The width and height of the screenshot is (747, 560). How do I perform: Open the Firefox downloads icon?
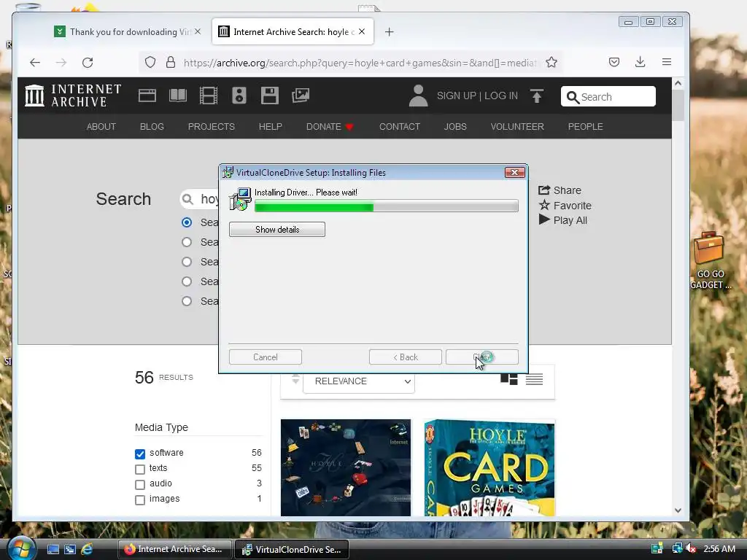coord(640,62)
